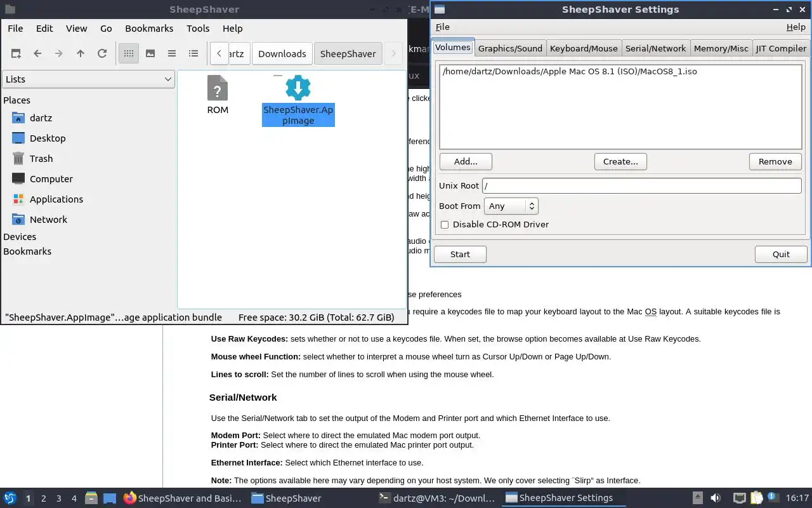Click the Bookmarks section header in sidebar
Screen dimensions: 812x508
pyautogui.click(x=27, y=251)
